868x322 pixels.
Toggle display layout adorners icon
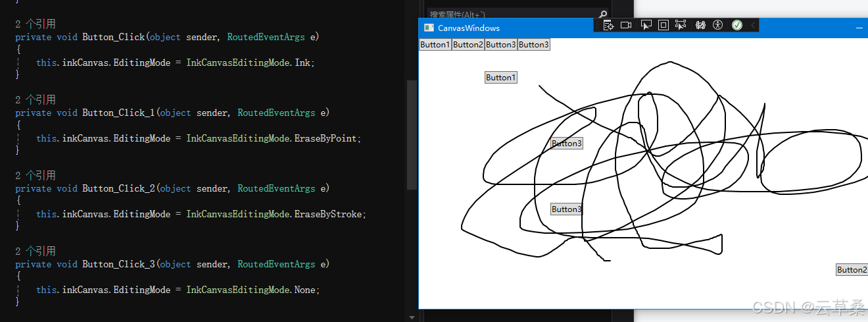pos(663,25)
